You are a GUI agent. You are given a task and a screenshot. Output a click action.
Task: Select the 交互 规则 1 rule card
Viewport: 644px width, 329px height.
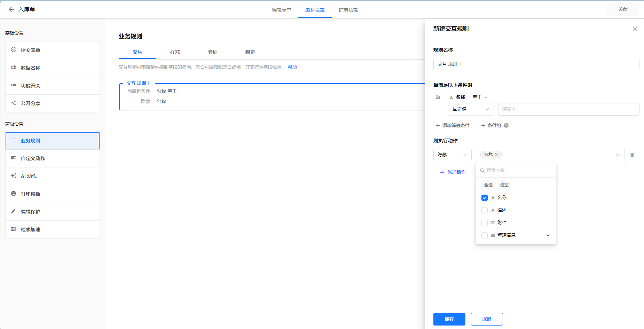(272, 96)
